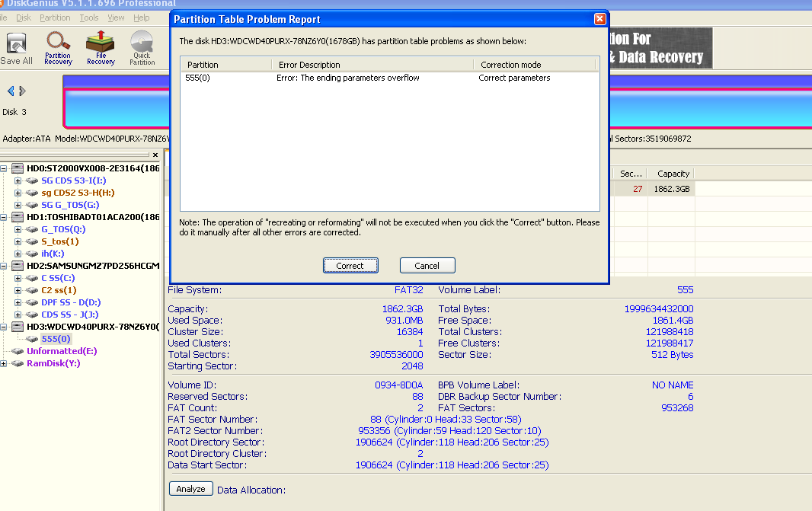Open the Partition Recovery tool
This screenshot has width=812, height=511.
(x=57, y=47)
